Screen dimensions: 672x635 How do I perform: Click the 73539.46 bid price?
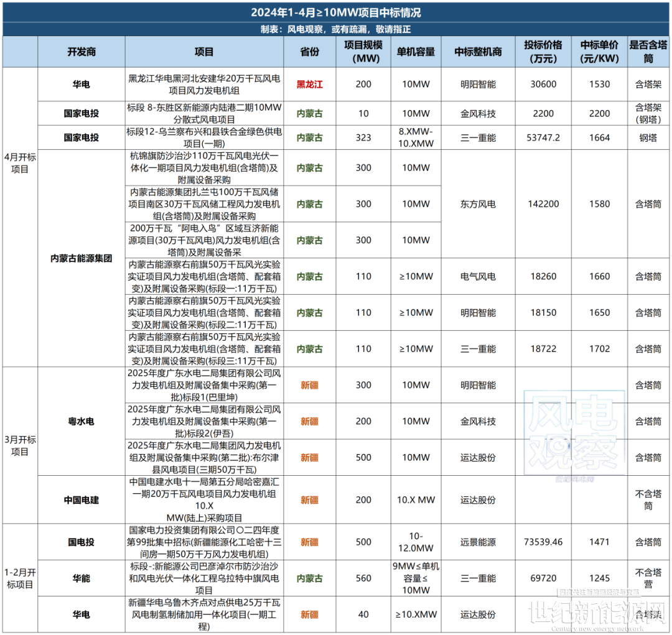point(543,542)
